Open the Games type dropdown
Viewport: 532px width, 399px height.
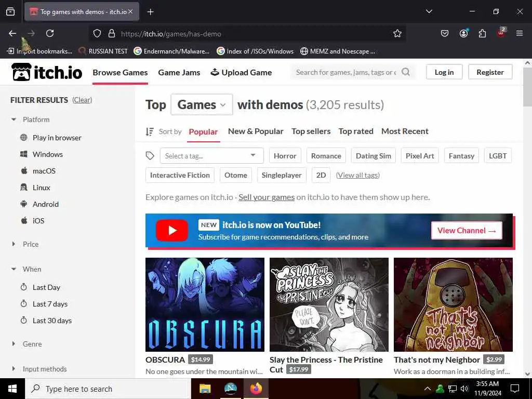coord(202,104)
